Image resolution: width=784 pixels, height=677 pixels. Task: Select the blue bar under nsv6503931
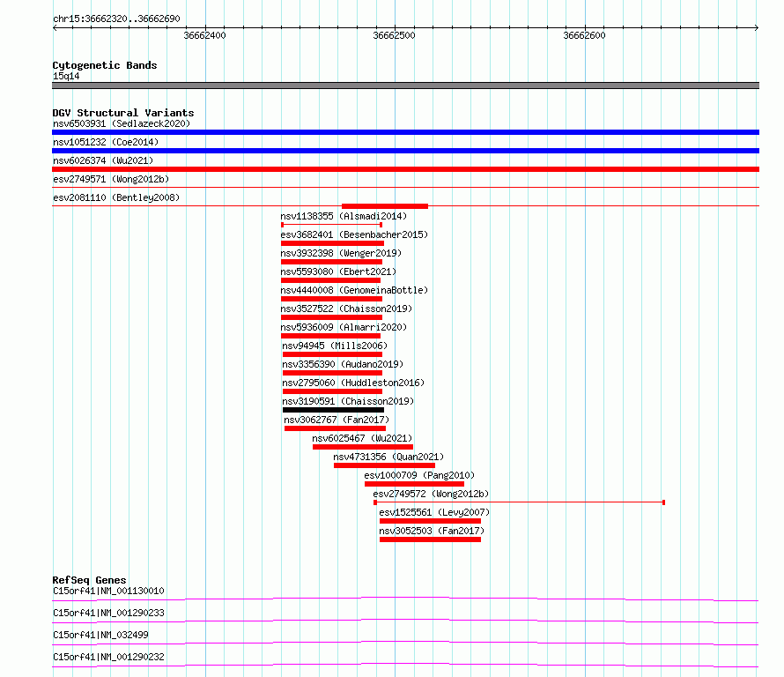coord(405,132)
